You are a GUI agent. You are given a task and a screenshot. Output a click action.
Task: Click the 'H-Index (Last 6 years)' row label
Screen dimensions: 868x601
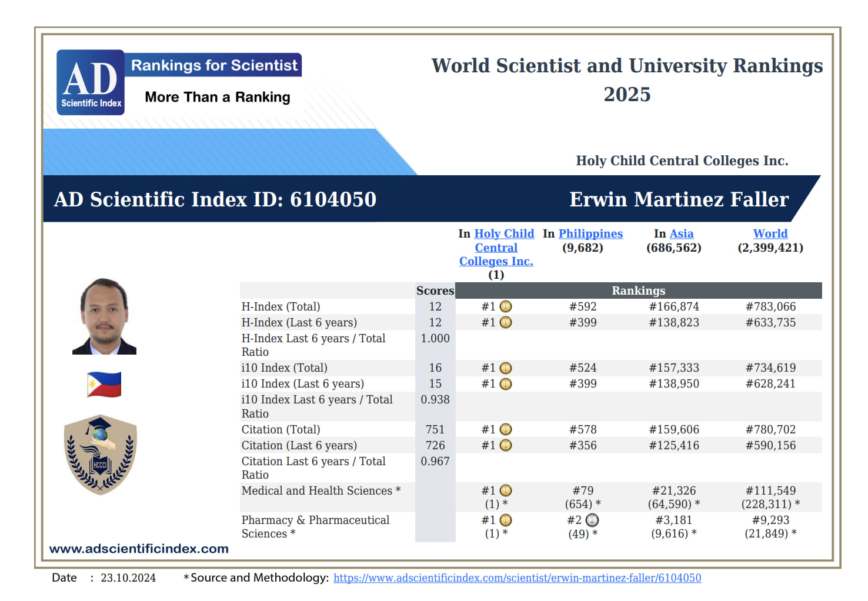click(x=299, y=322)
